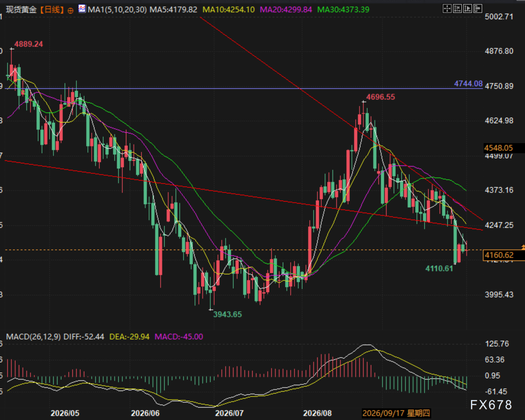Click the -61.45 MACD axis label
Viewport: 525px width, 420px height.
496,392
